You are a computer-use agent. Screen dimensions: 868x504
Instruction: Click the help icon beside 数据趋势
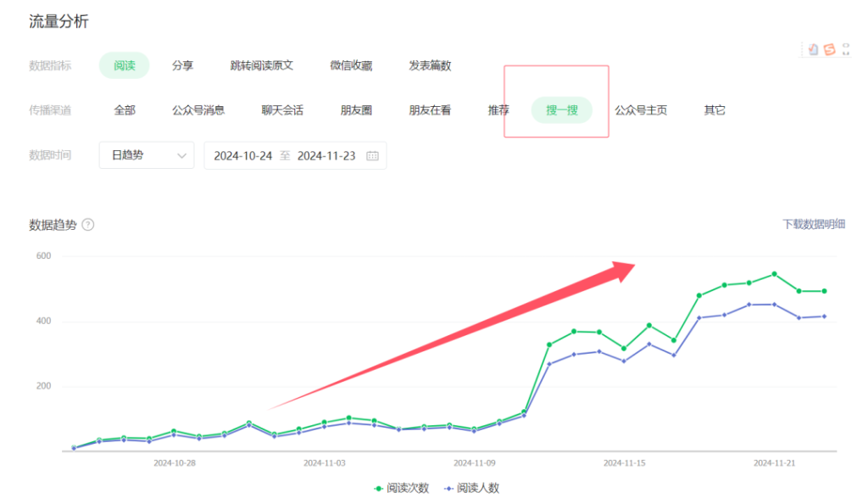click(88, 225)
